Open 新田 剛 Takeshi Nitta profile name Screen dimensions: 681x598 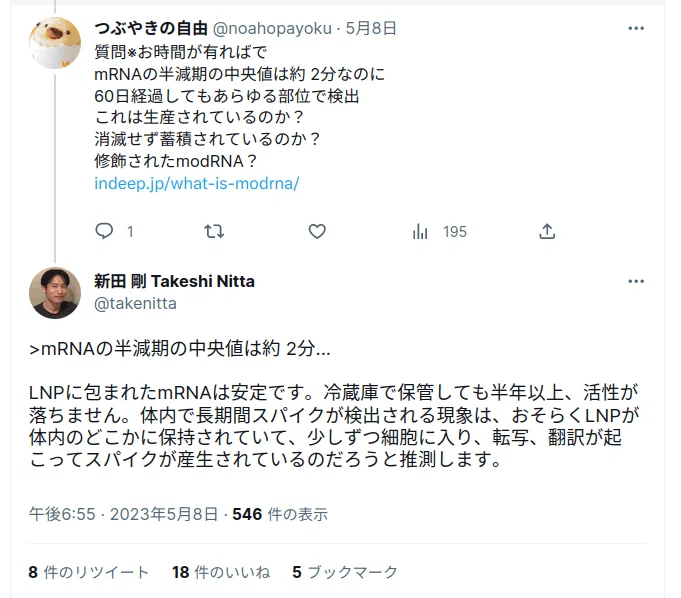coord(174,281)
